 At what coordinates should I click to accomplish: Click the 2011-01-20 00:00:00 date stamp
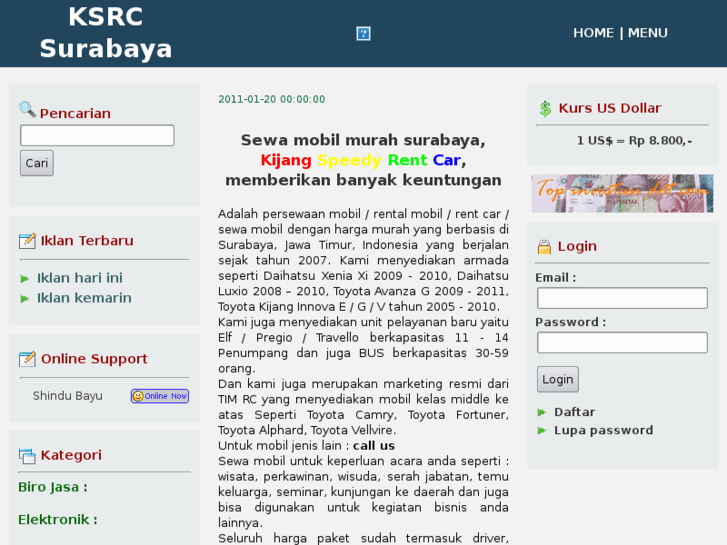click(272, 99)
